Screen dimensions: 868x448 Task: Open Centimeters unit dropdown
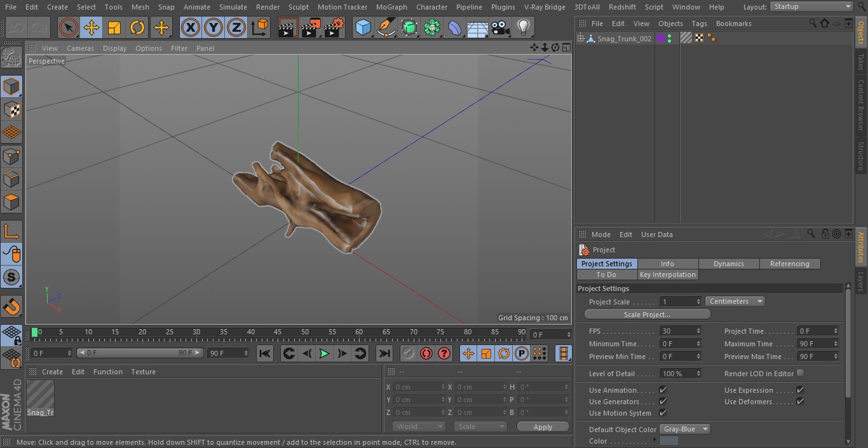(x=735, y=301)
